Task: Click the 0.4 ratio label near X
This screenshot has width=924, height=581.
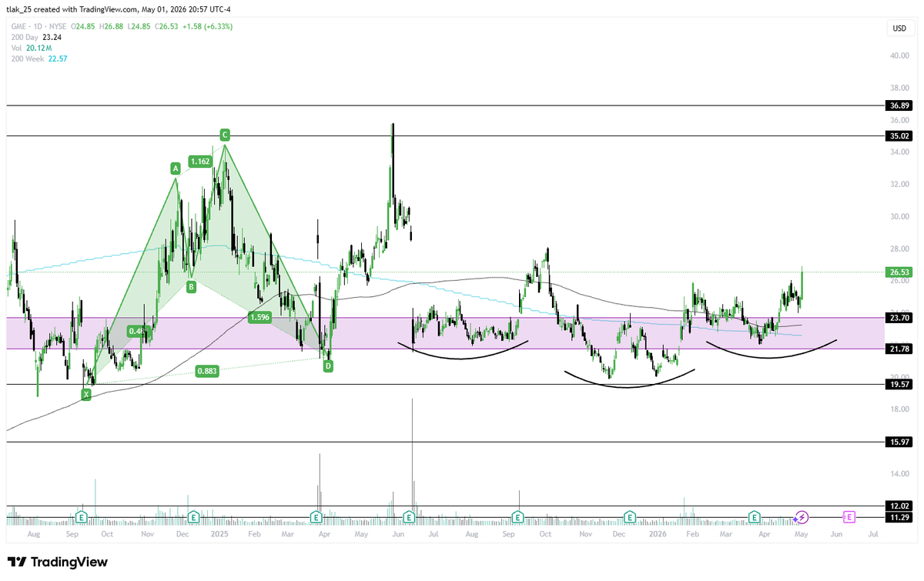Action: [136, 332]
